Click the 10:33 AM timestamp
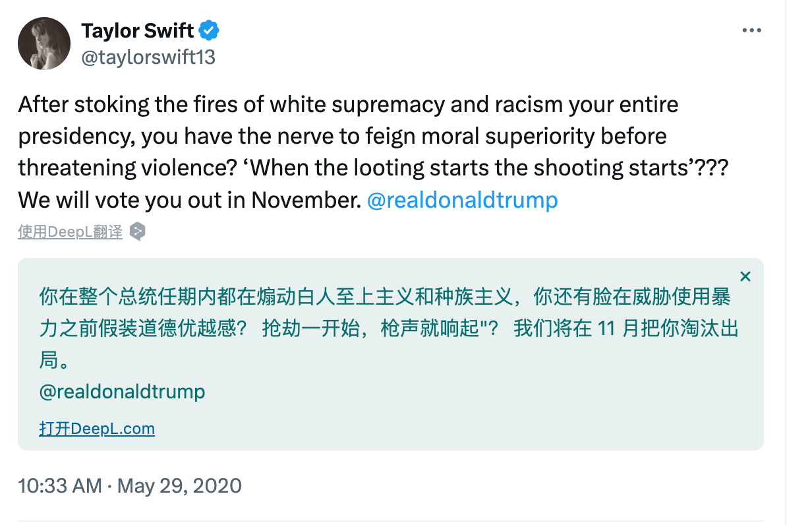The width and height of the screenshot is (812, 525). (x=59, y=486)
